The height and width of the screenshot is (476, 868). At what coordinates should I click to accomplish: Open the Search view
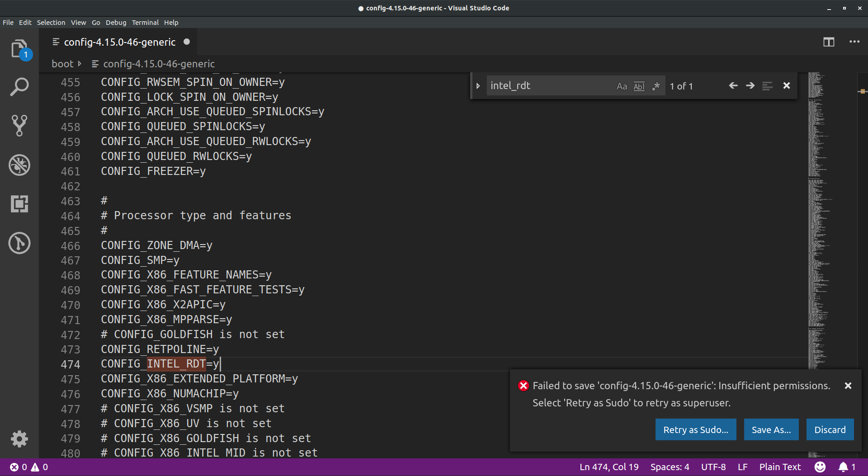click(x=19, y=86)
